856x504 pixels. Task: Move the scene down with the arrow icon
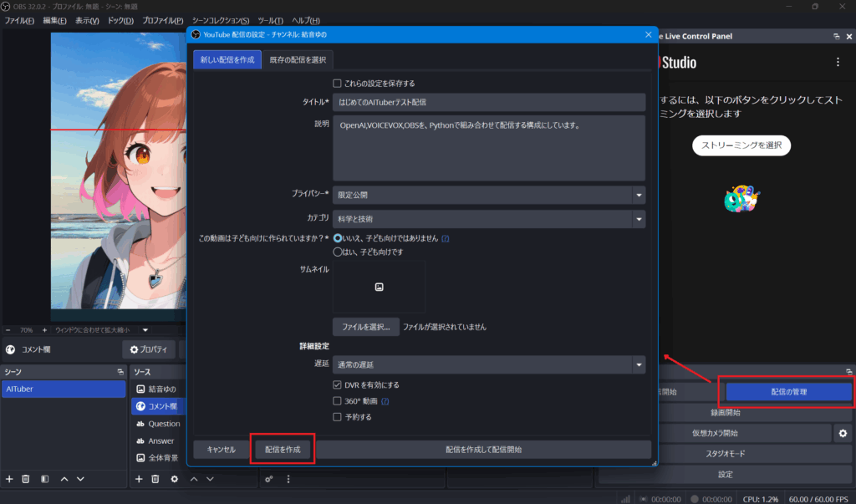(x=80, y=479)
